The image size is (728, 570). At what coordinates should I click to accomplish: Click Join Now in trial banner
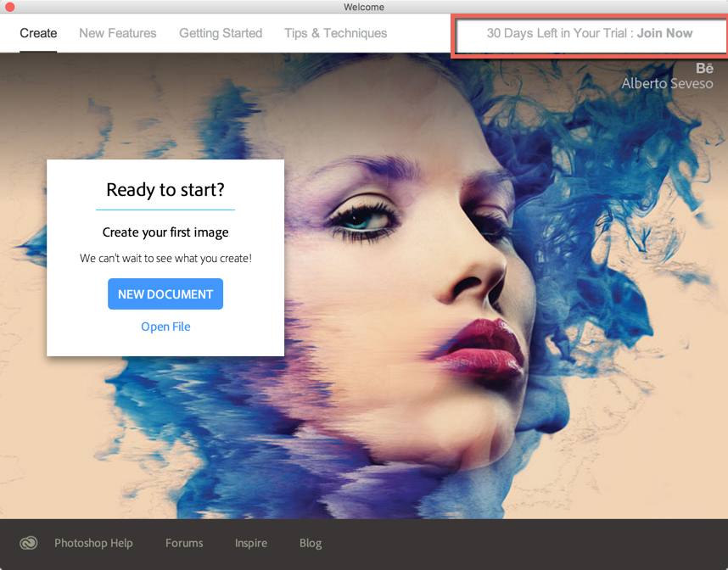[x=664, y=34]
